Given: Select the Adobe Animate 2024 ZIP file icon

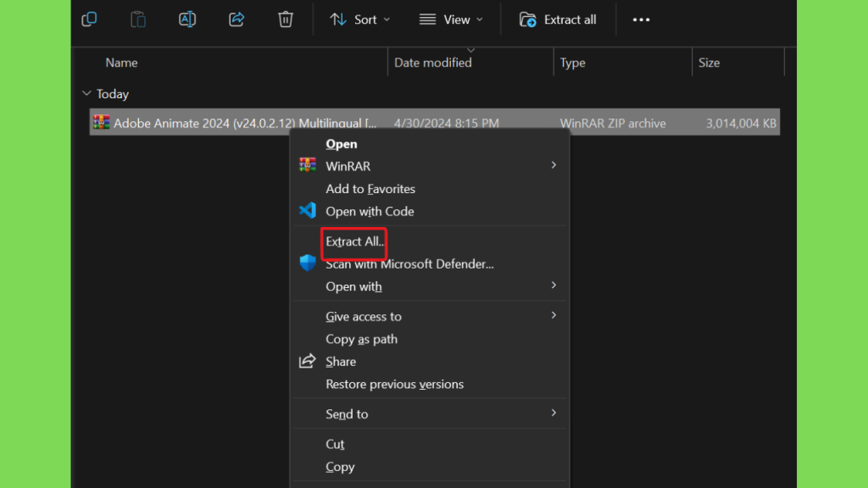Looking at the screenshot, I should tap(102, 122).
